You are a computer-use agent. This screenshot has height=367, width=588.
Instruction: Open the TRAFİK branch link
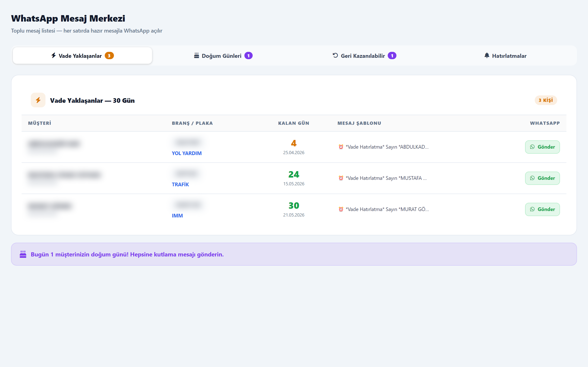coord(180,184)
